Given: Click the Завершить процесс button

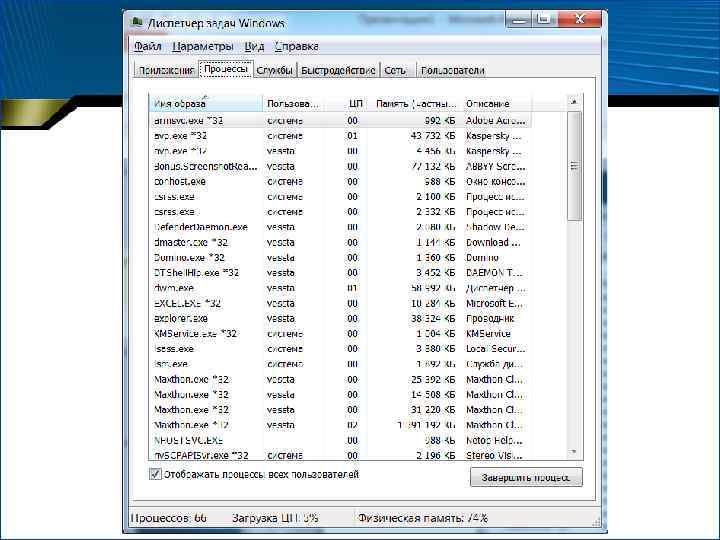Looking at the screenshot, I should pyautogui.click(x=526, y=478).
